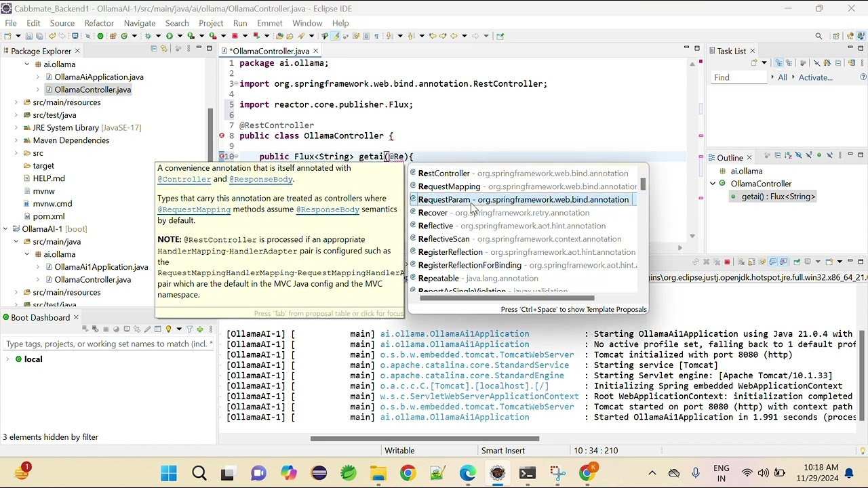The height and width of the screenshot is (488, 868).
Task: Click the Boot Dashboard filter funnel icon
Action: pyautogui.click(x=190, y=329)
